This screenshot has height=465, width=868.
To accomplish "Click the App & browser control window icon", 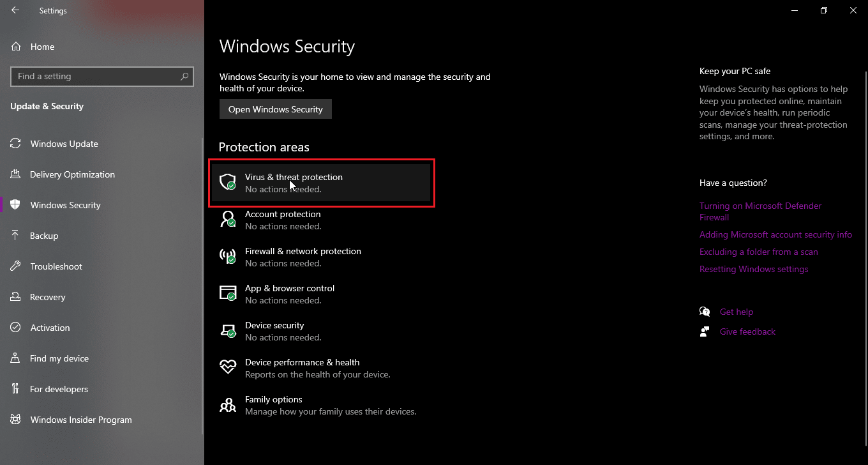I will point(228,294).
